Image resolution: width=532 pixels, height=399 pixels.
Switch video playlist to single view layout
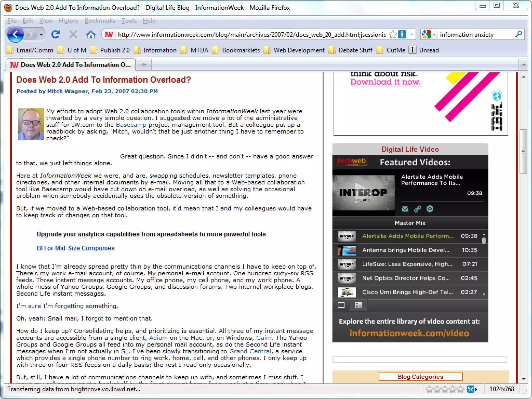(341, 305)
